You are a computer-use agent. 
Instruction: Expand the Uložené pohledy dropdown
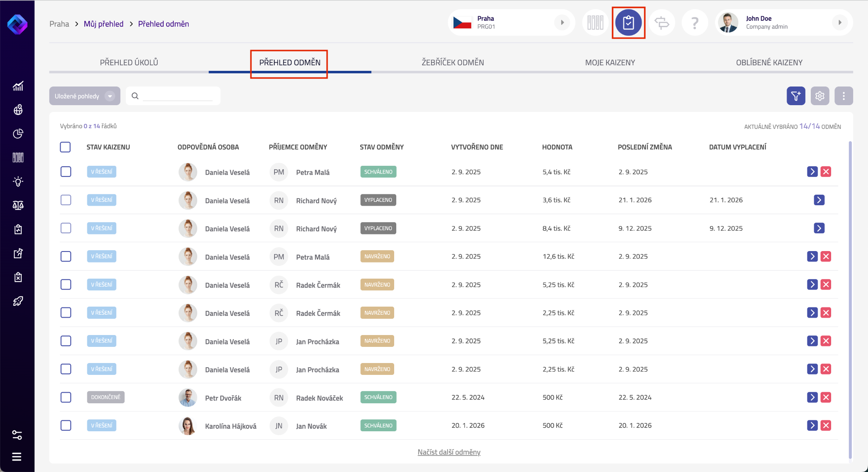pyautogui.click(x=84, y=96)
